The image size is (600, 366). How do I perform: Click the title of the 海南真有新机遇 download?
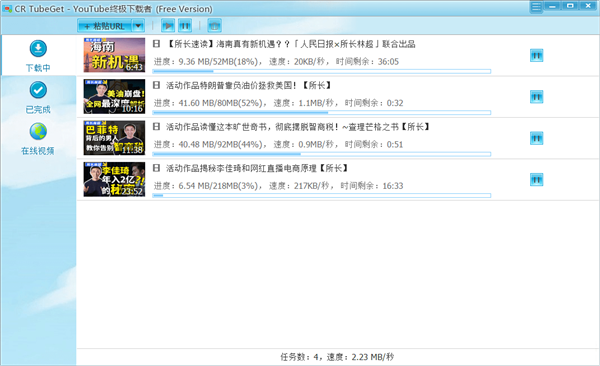pyautogui.click(x=291, y=44)
